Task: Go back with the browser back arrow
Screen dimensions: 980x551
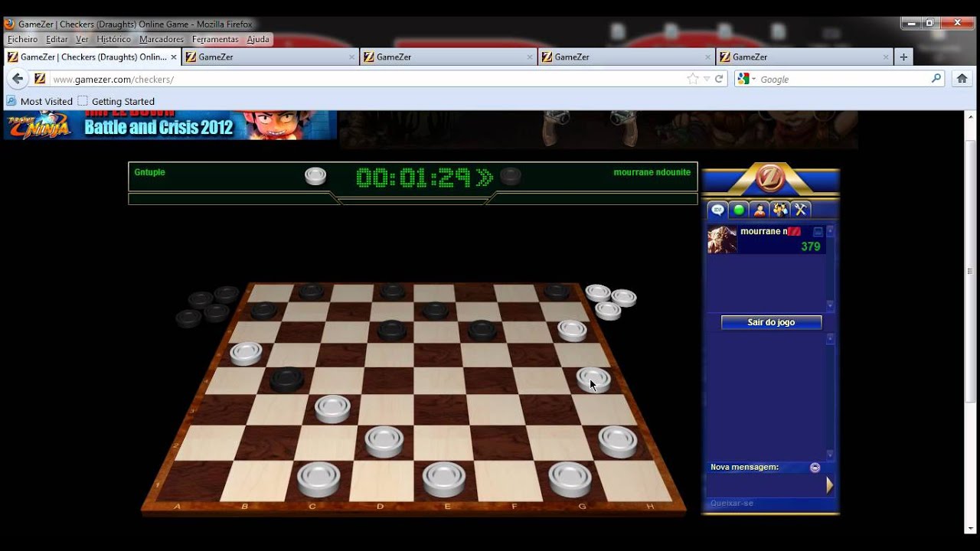Action: click(18, 79)
